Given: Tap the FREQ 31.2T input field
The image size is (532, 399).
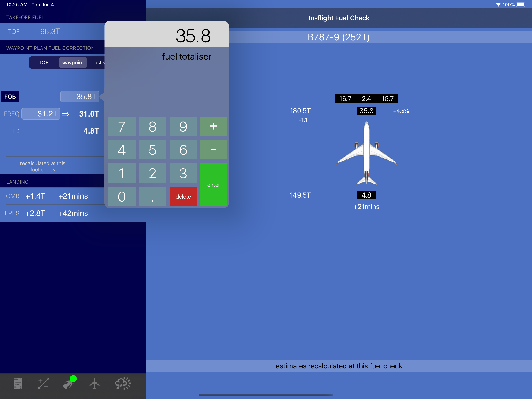Looking at the screenshot, I should [x=41, y=114].
